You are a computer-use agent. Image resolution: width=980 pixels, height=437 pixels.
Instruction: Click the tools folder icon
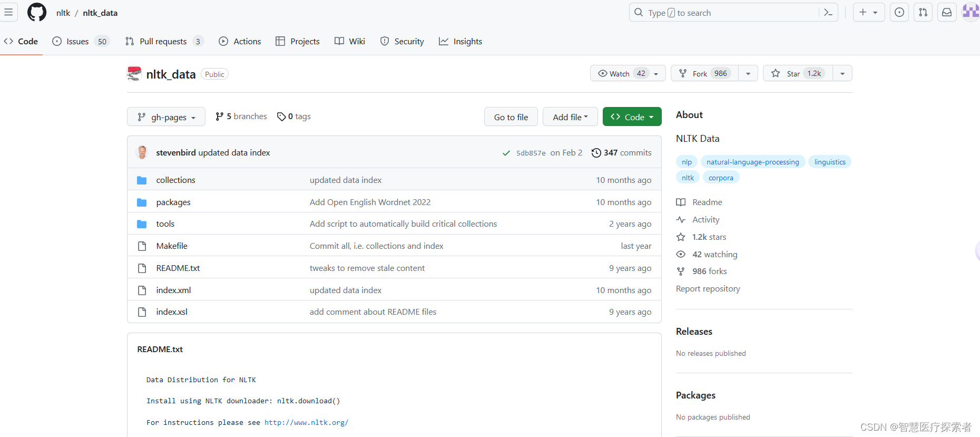pos(142,224)
